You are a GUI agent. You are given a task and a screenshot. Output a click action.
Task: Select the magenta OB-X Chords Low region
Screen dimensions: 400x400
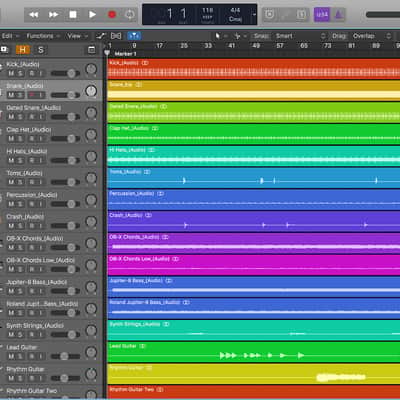pyautogui.click(x=254, y=265)
